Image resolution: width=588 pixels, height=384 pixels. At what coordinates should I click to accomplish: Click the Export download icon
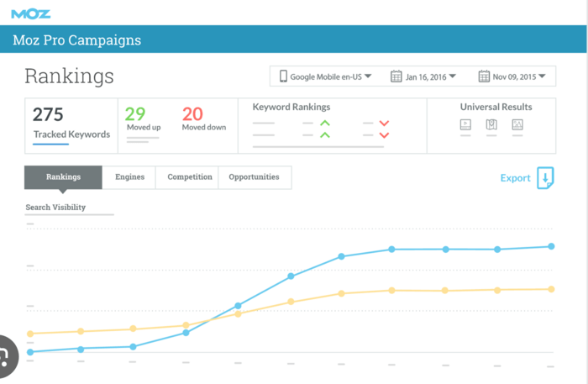tap(545, 178)
